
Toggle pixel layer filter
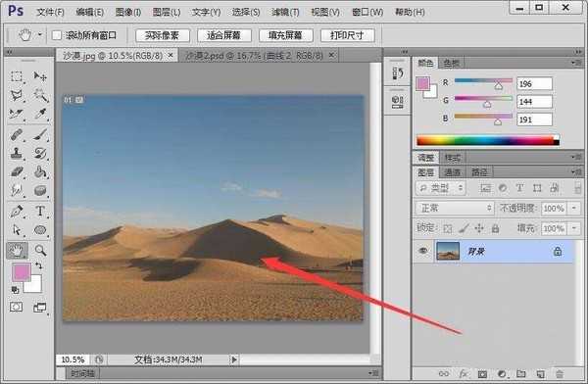[485, 188]
